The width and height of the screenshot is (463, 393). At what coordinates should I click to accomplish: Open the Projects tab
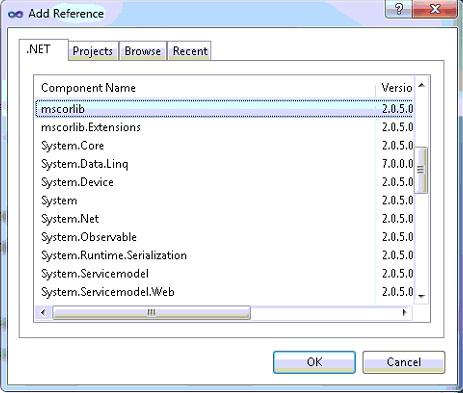[93, 51]
